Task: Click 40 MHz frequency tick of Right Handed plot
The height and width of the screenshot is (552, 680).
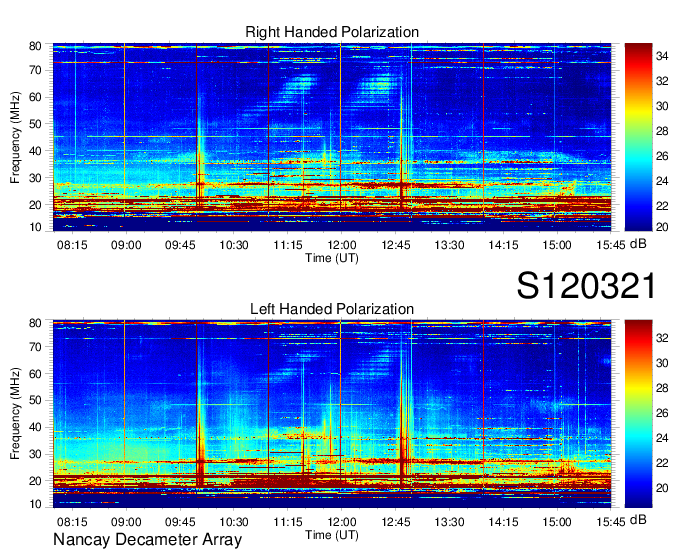Action: coord(35,151)
